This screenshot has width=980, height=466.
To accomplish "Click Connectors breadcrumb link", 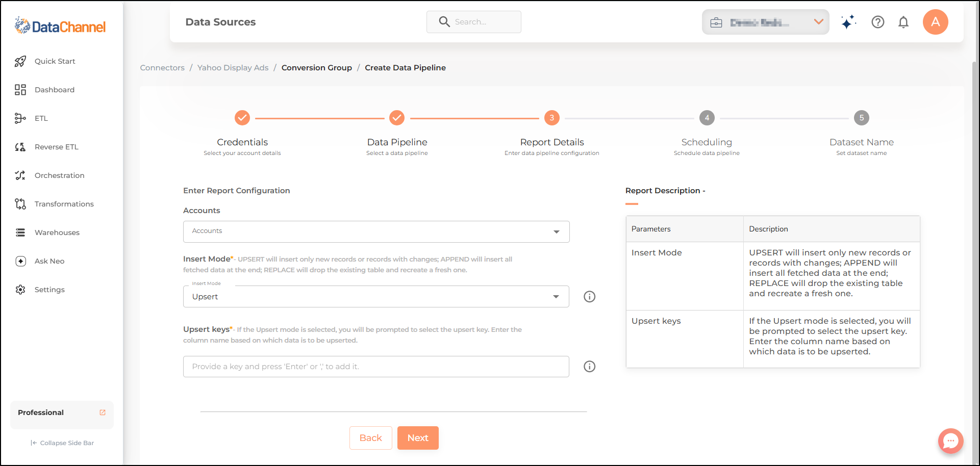I will [162, 68].
